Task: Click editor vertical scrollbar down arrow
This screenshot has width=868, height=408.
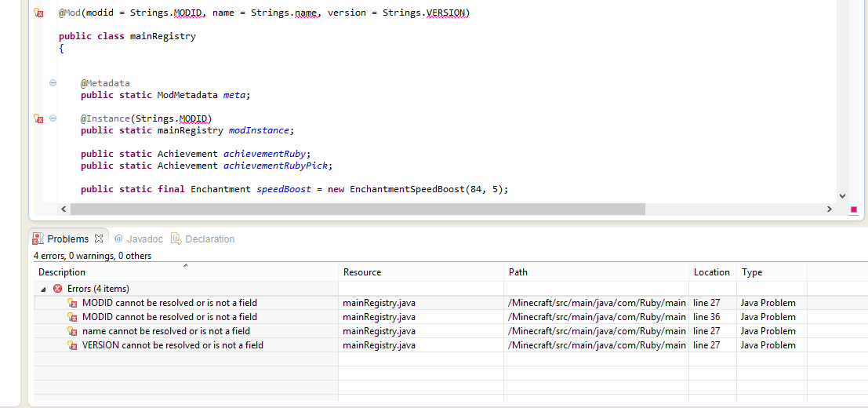Action: click(x=843, y=196)
